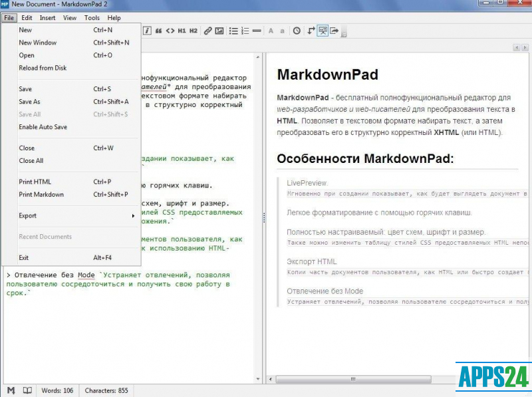Click the preview pane horizontal scrollbar thumb

click(353, 379)
